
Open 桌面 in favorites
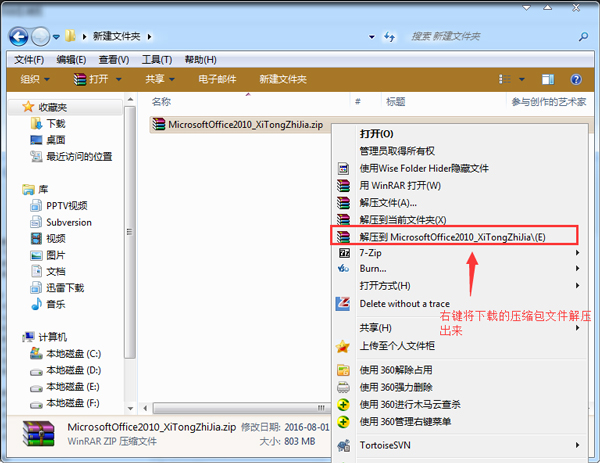(x=47, y=140)
